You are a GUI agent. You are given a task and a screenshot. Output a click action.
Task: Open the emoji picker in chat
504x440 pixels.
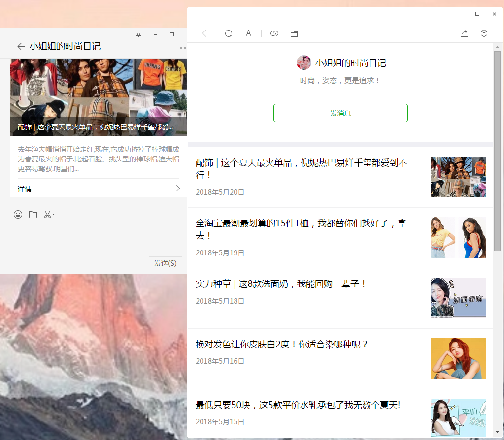[18, 215]
